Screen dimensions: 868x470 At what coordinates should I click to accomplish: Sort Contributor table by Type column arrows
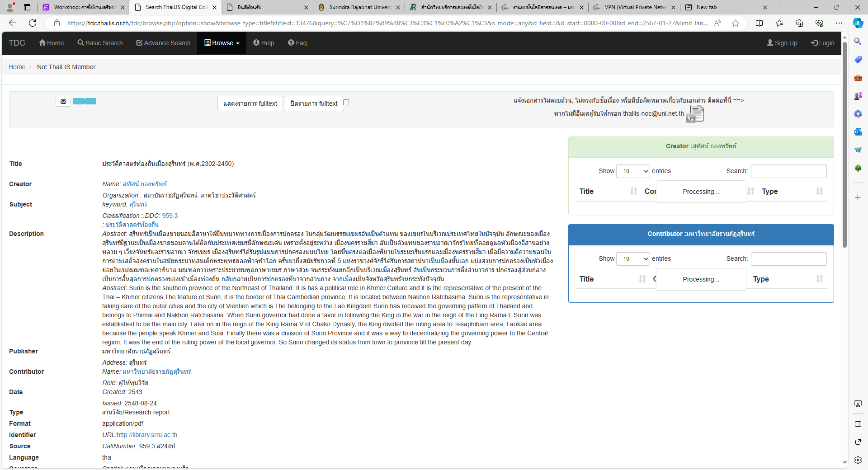[x=819, y=279]
